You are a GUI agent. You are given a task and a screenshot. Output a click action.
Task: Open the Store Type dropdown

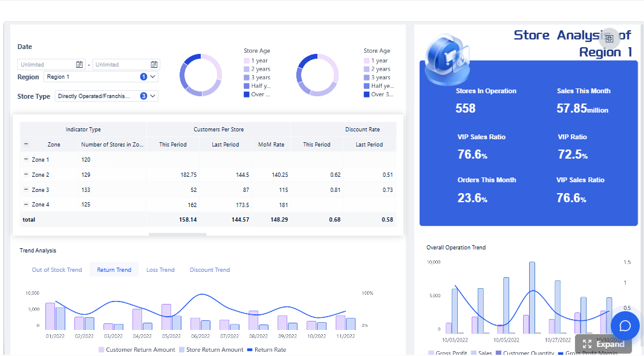106,96
